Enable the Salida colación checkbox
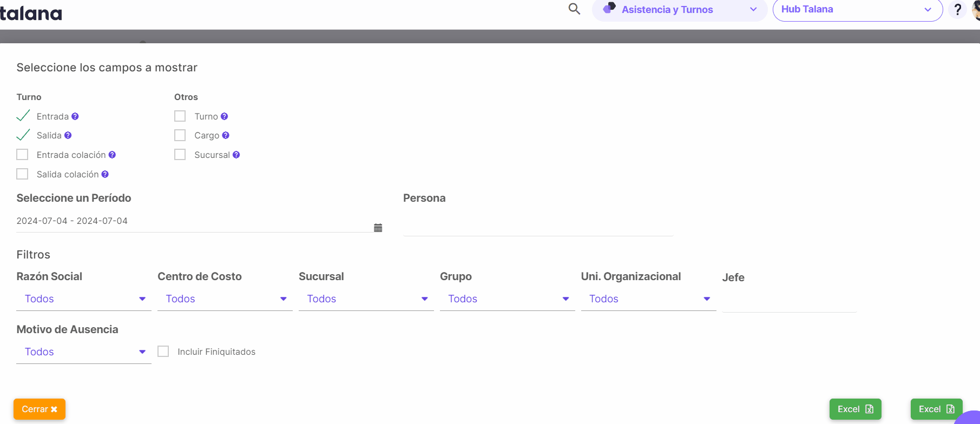The height and width of the screenshot is (424, 980). click(x=22, y=174)
